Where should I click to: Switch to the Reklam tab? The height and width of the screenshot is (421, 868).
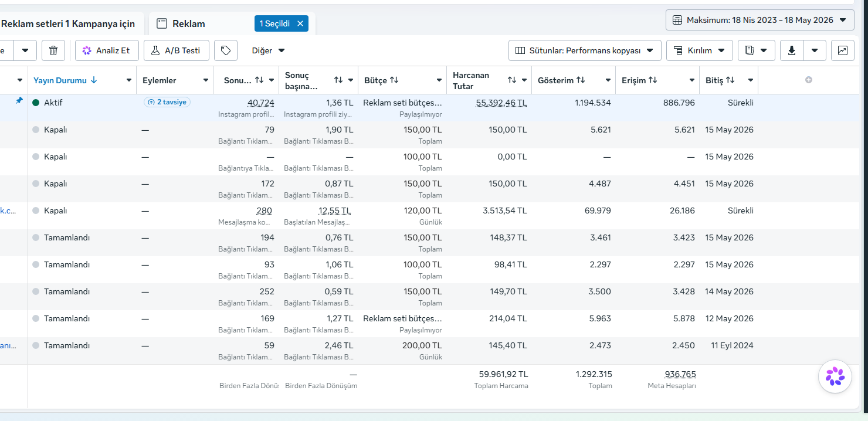tap(189, 23)
